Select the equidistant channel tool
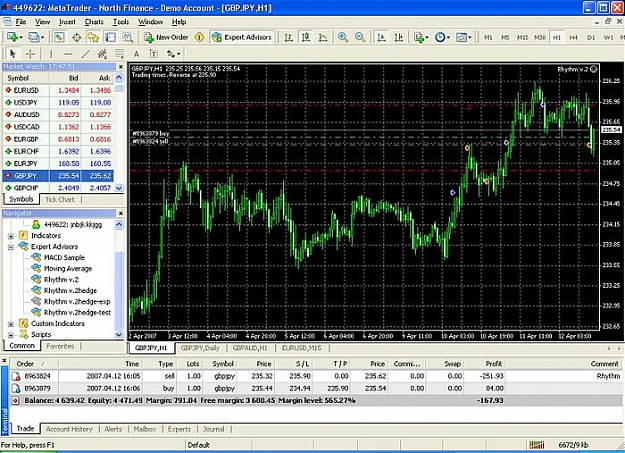Viewport: 625px width, 453px height. click(x=102, y=54)
